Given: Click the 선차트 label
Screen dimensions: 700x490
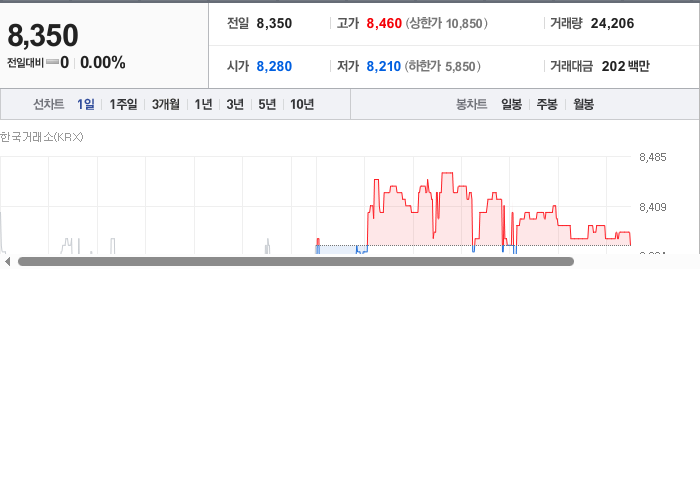Looking at the screenshot, I should coord(49,104).
